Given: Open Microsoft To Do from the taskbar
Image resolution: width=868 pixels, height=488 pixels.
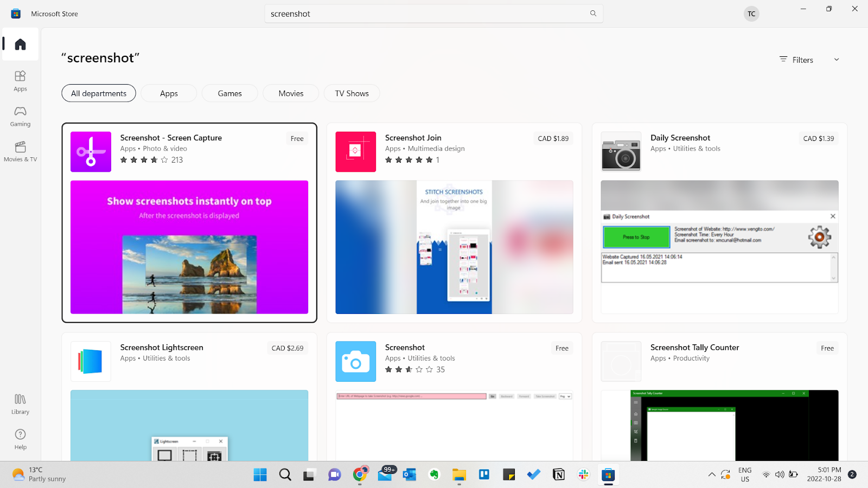Looking at the screenshot, I should pos(534,475).
